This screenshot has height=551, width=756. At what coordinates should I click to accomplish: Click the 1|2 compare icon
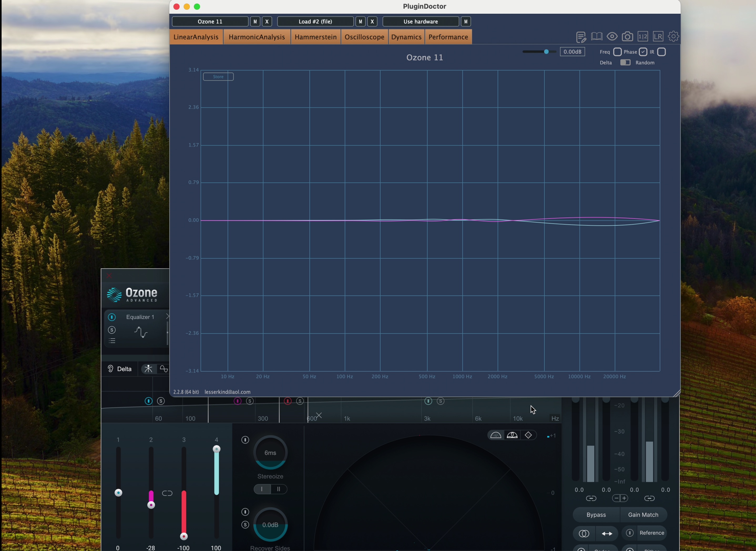click(x=643, y=36)
